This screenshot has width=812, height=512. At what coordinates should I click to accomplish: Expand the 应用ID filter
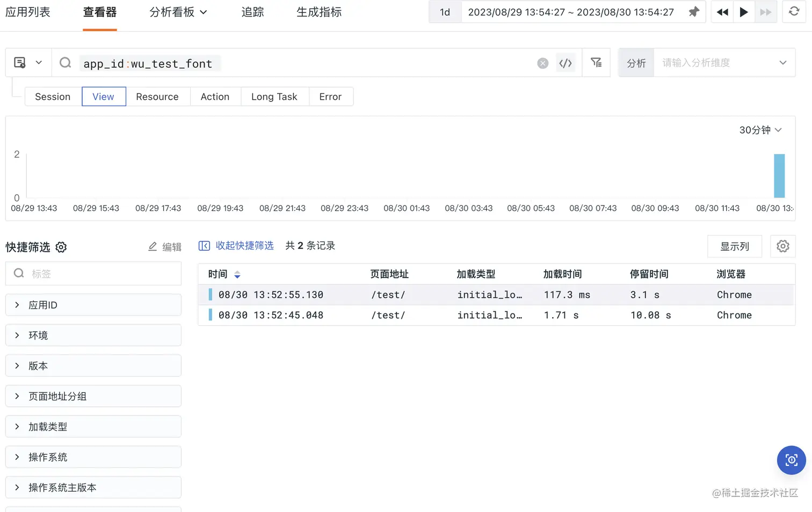coord(93,305)
